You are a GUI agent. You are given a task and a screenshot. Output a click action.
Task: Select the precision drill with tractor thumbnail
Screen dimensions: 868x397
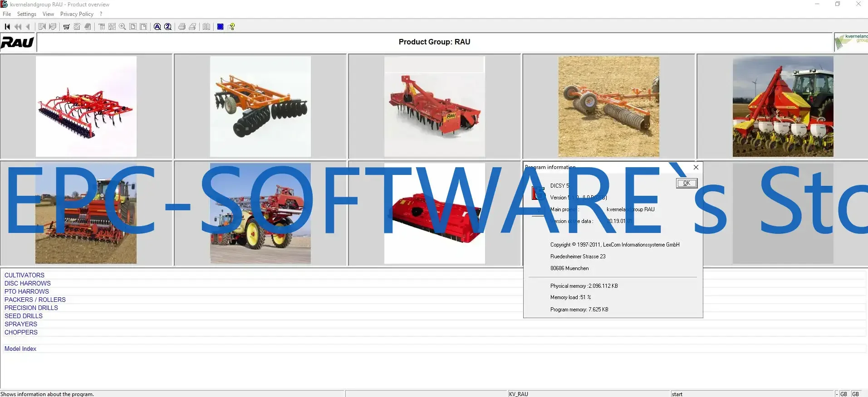pos(783,107)
